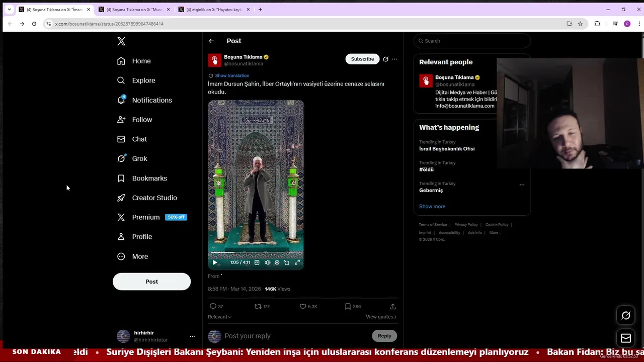Click the Search box
The image size is (644, 362).
[472, 41]
